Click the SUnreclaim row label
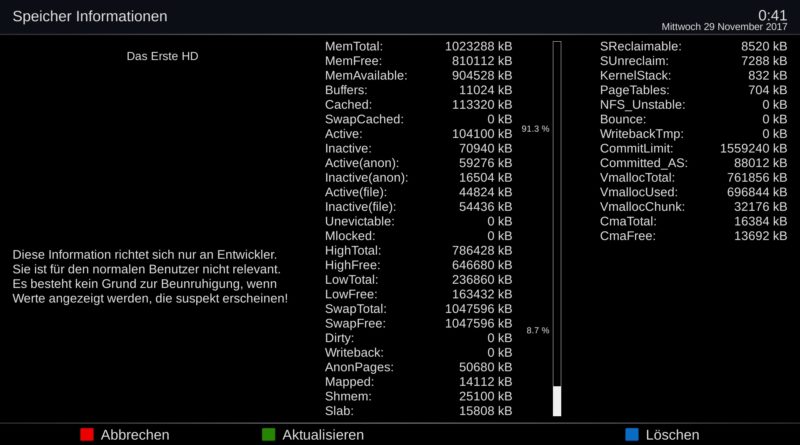800x445 pixels. (x=634, y=61)
